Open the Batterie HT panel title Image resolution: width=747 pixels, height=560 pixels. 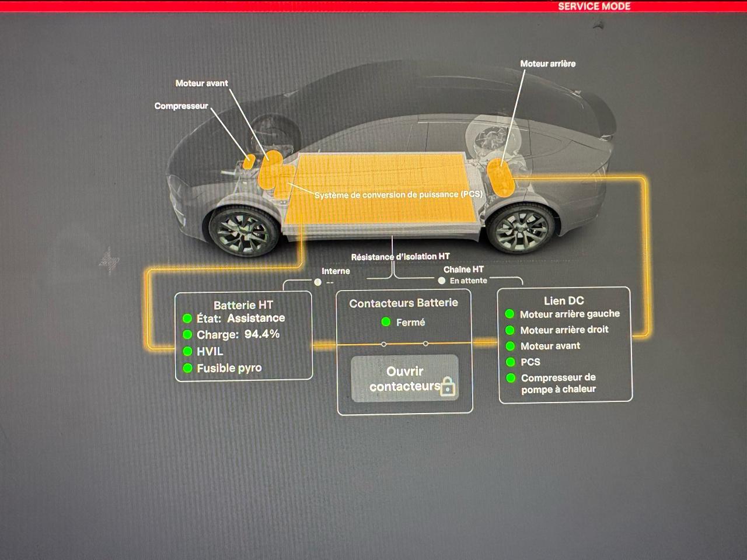click(243, 304)
